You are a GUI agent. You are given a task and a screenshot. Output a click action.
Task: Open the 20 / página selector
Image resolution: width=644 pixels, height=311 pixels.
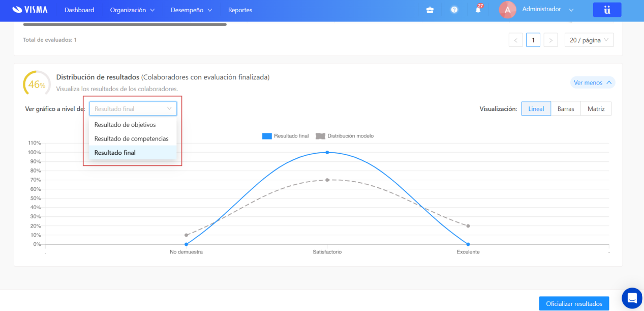point(589,40)
